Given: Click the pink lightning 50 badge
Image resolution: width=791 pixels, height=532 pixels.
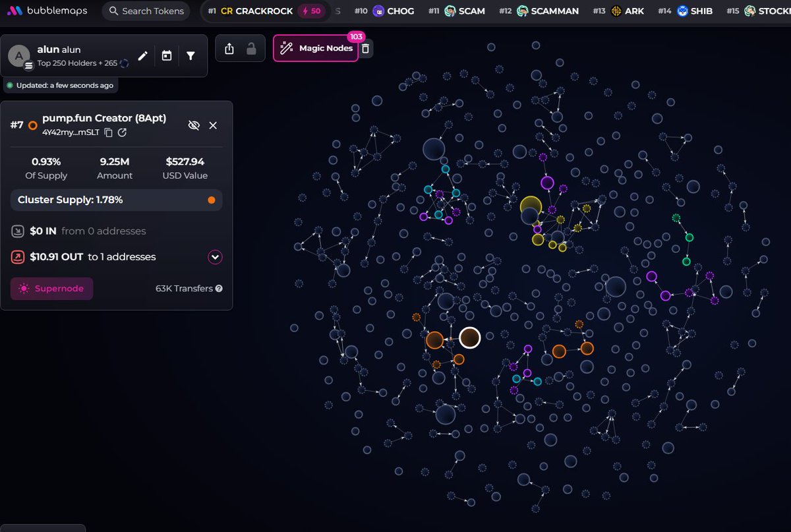Looking at the screenshot, I should (310, 11).
